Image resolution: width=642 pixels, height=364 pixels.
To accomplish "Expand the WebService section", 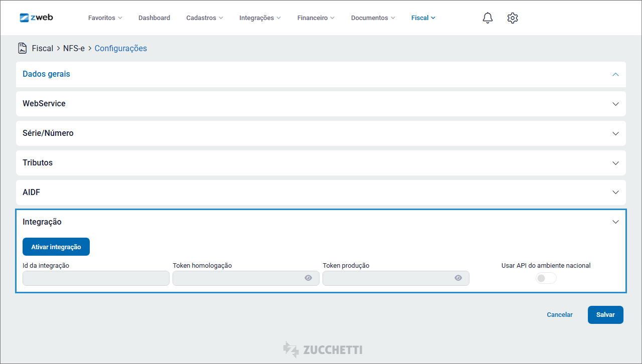I will click(x=615, y=104).
